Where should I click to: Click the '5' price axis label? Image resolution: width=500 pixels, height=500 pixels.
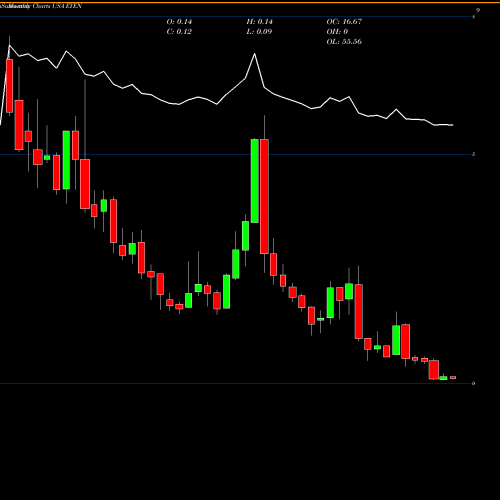(x=473, y=154)
